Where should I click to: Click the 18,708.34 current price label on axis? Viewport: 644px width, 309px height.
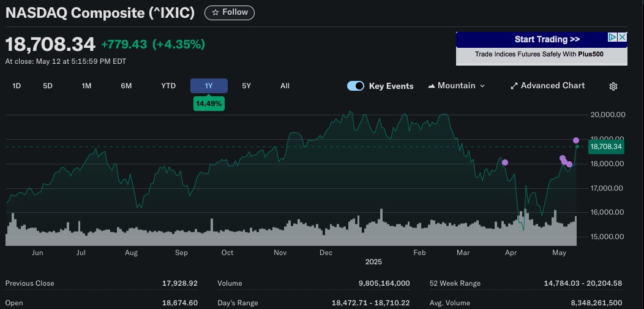point(606,147)
